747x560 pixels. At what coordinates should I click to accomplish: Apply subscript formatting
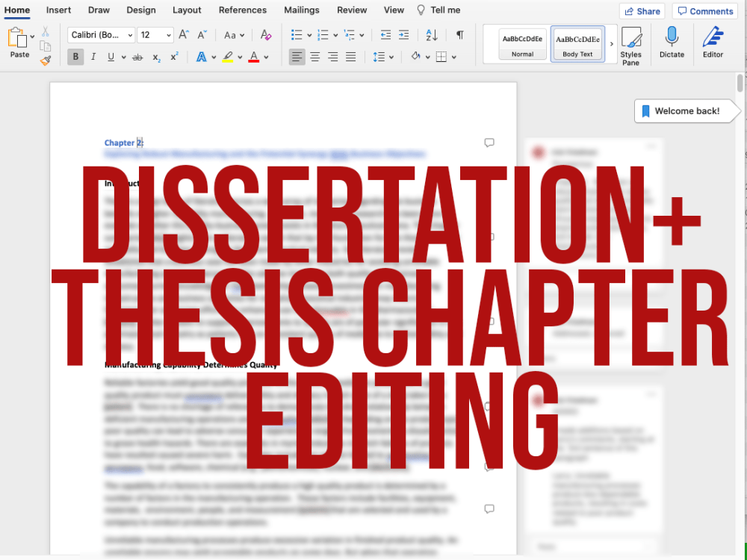point(156,57)
